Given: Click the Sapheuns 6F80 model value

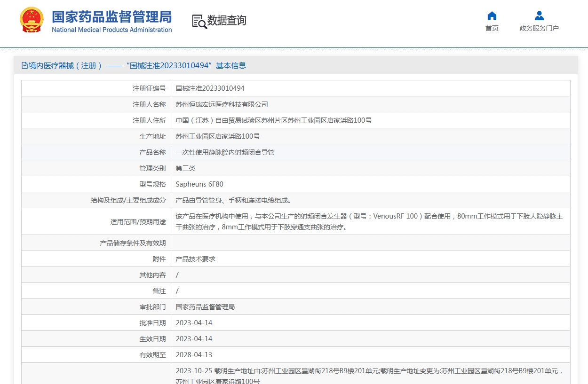Looking at the screenshot, I should pos(199,184).
